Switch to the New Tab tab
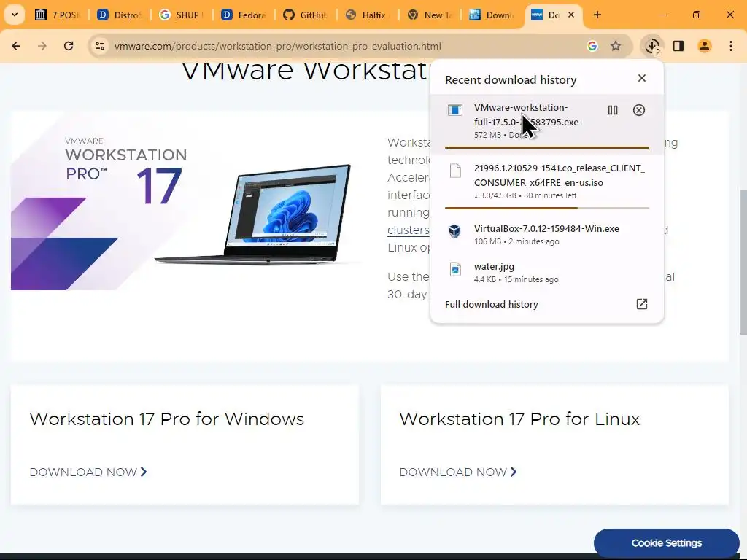The width and height of the screenshot is (747, 560). [x=430, y=15]
